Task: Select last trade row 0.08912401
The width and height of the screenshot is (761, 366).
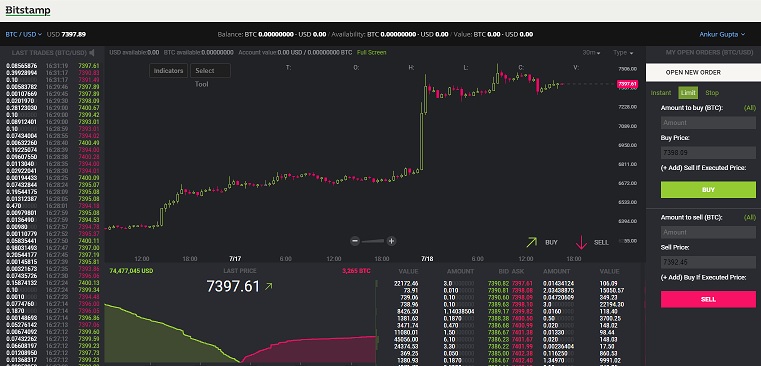Action: tap(52, 122)
